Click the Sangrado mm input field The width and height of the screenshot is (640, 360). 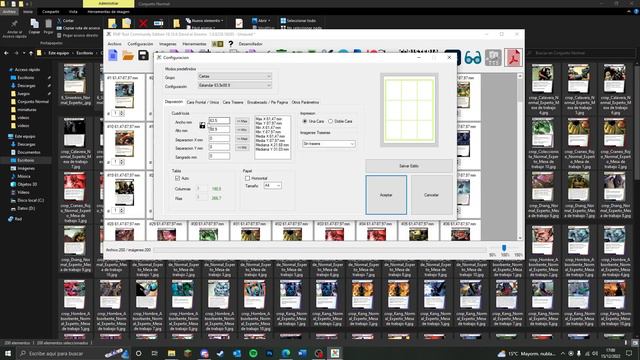[x=219, y=156]
